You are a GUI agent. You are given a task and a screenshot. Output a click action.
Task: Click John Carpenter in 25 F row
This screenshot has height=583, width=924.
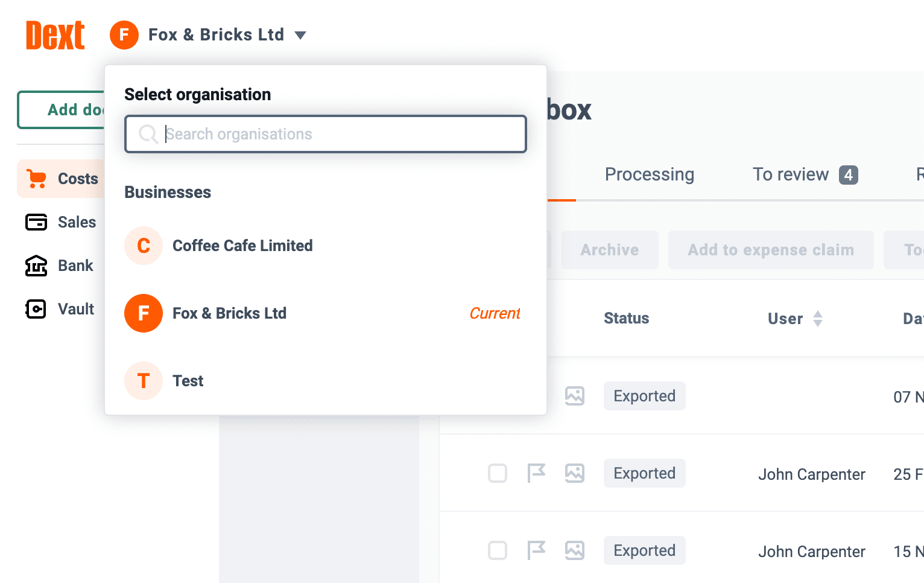[812, 474]
